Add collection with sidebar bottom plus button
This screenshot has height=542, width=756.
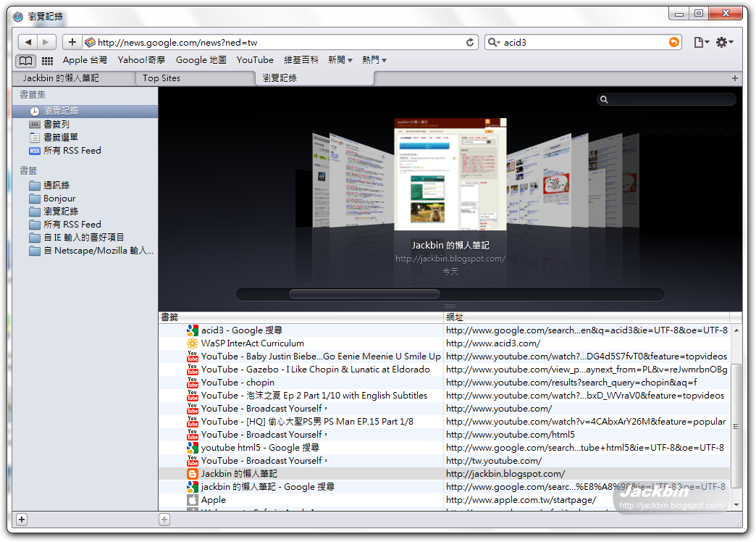tap(22, 520)
